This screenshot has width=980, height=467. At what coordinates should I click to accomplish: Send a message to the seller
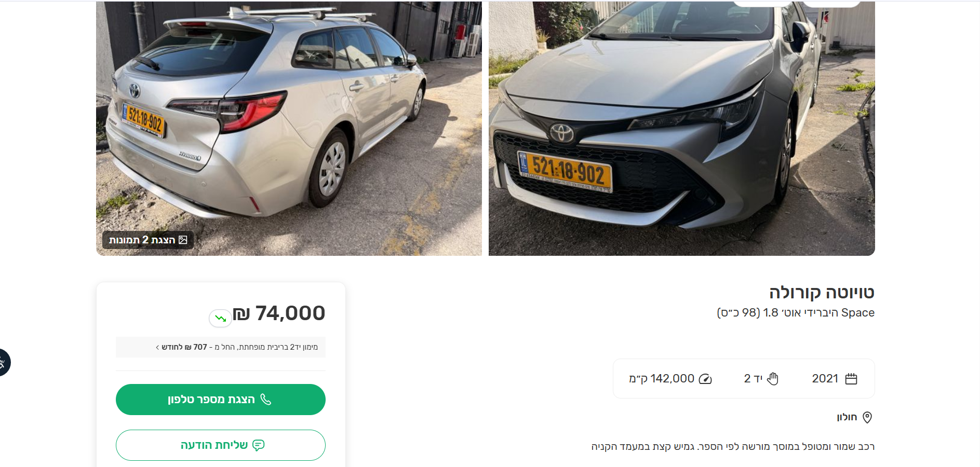221,445
